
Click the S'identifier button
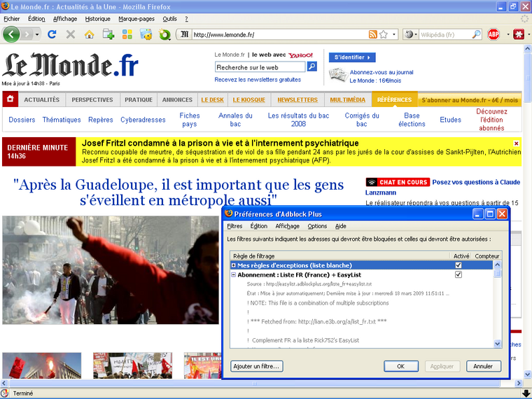point(352,57)
